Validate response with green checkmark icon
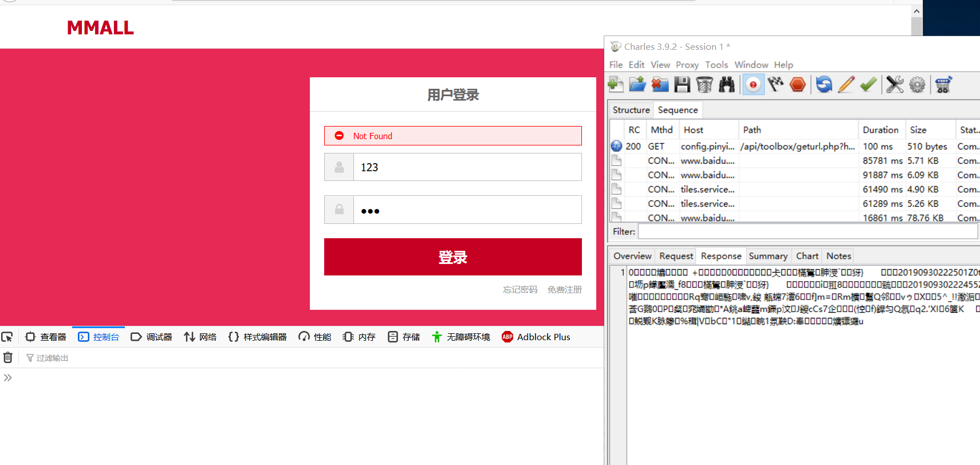980x465 pixels. click(x=868, y=85)
